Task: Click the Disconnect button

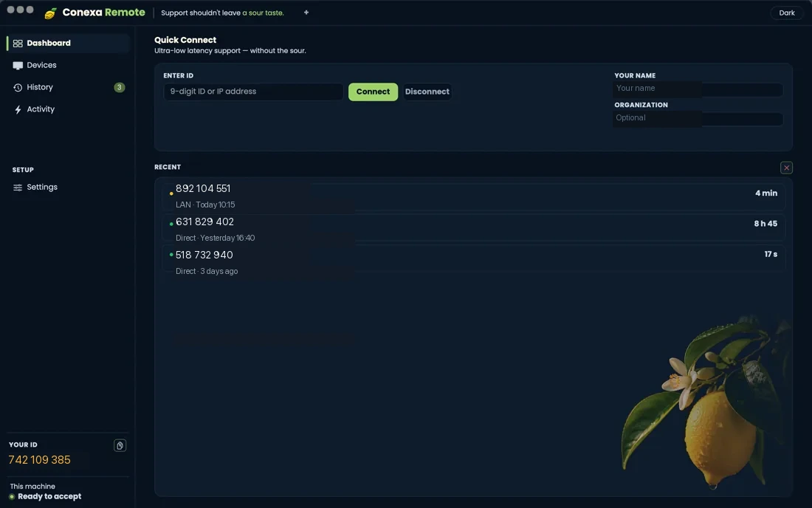Action: pos(427,92)
